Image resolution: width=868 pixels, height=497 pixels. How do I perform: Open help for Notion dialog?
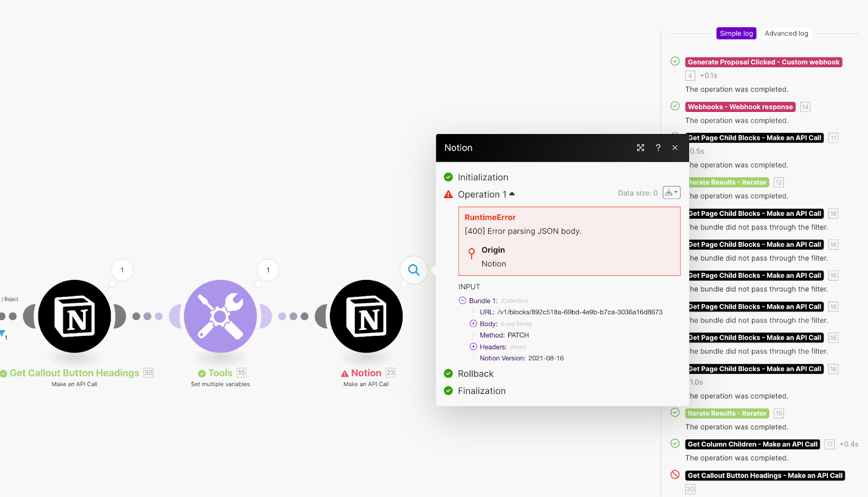658,148
